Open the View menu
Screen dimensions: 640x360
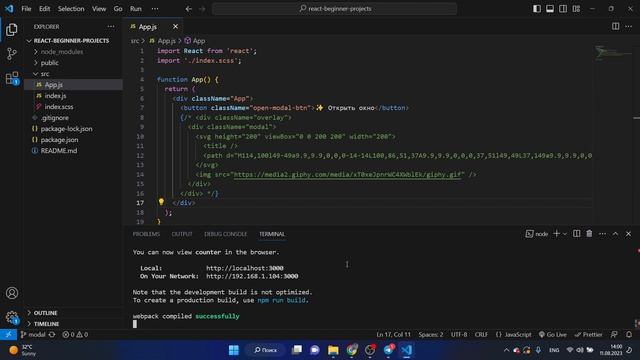point(99,9)
